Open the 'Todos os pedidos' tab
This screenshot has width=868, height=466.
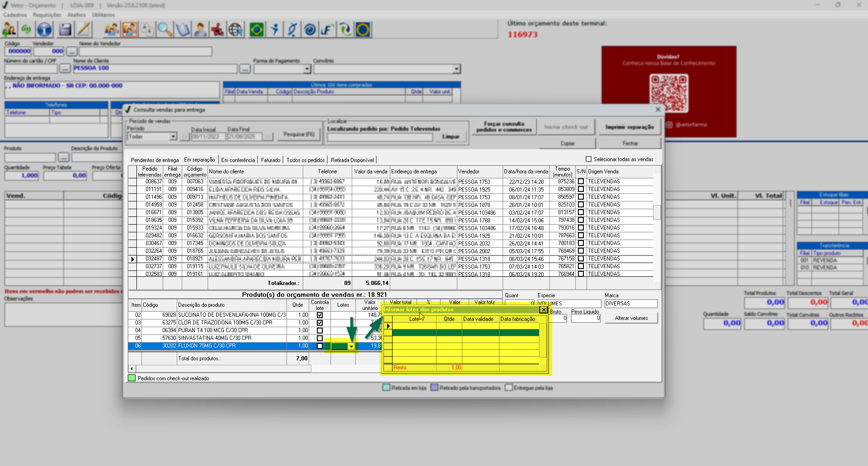pyautogui.click(x=305, y=160)
